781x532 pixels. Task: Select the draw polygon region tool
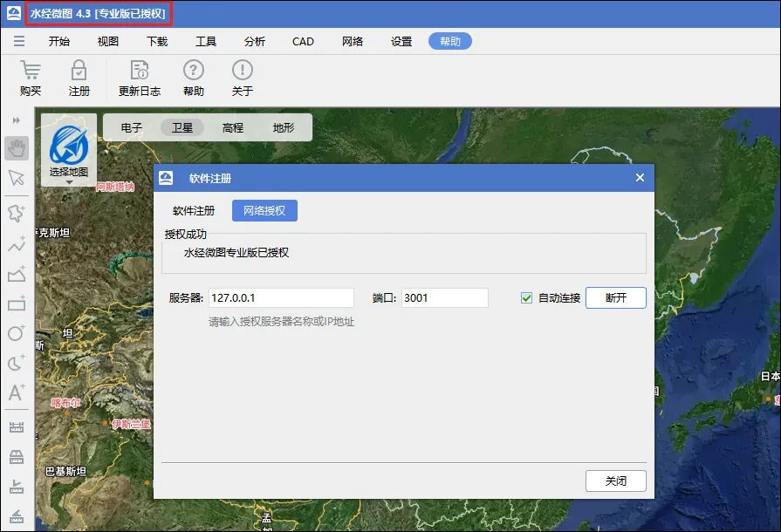click(17, 213)
